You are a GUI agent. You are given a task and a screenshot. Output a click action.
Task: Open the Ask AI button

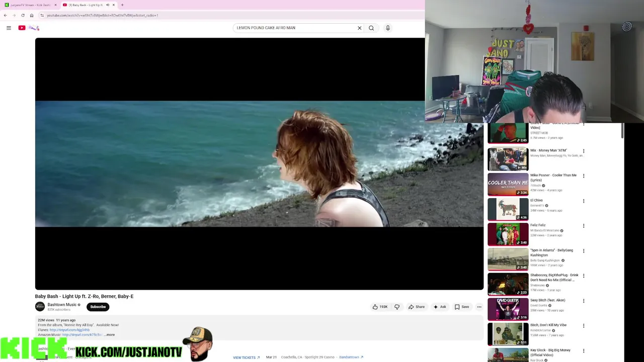(439, 307)
